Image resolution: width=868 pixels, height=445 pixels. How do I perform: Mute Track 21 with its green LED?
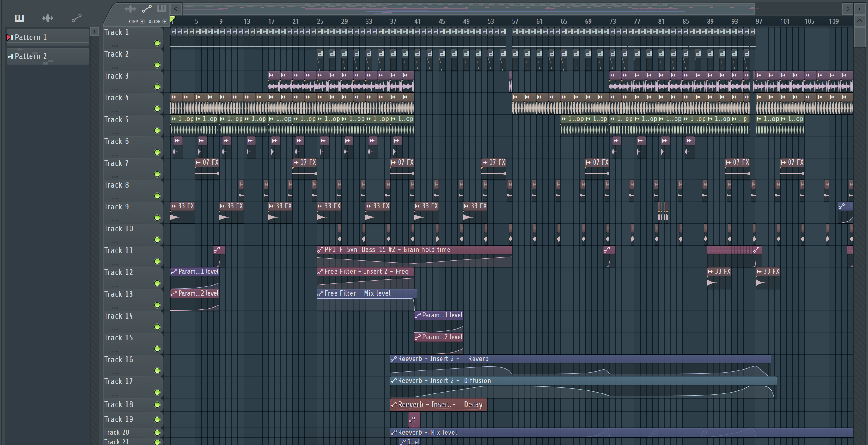click(157, 442)
